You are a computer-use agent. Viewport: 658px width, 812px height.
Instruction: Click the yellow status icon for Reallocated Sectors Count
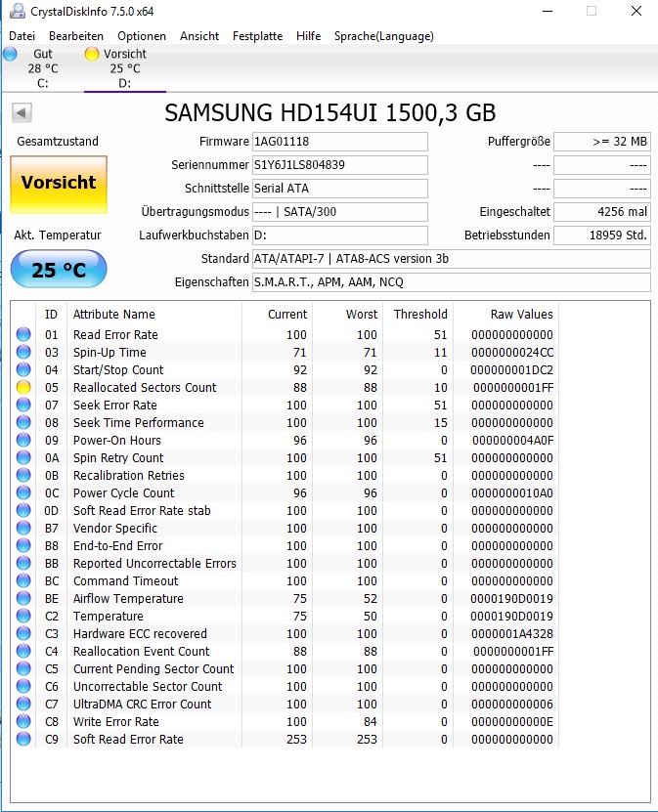(23, 387)
